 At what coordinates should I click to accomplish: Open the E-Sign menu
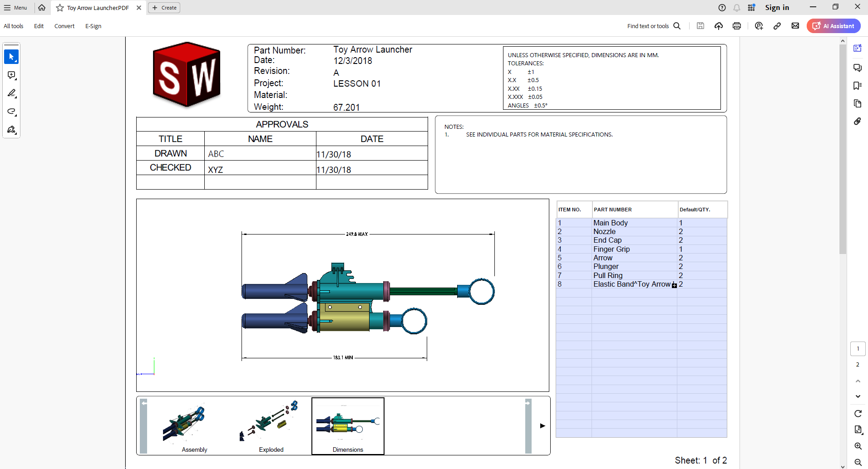tap(93, 26)
